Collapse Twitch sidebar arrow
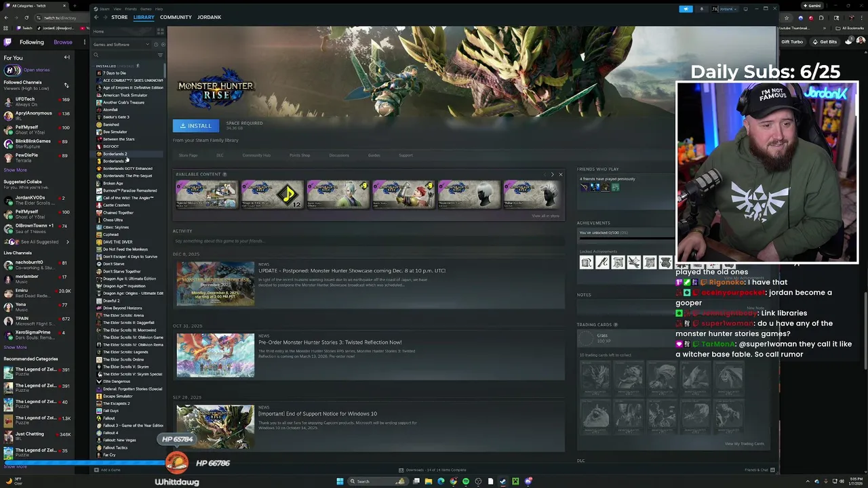Screen dimensions: 868x488 point(66,58)
